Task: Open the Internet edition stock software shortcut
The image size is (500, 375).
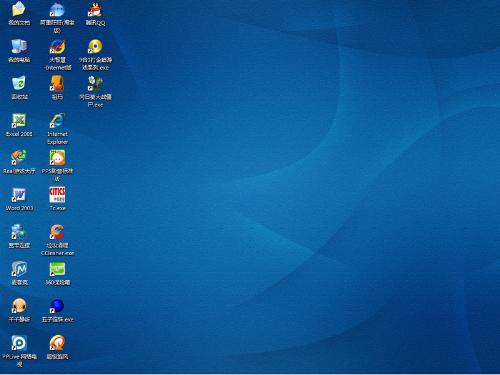Action: click(57, 46)
